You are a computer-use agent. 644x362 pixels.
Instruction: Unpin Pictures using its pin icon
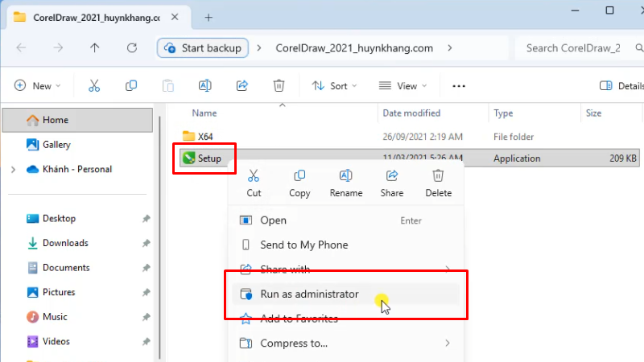coord(147,293)
